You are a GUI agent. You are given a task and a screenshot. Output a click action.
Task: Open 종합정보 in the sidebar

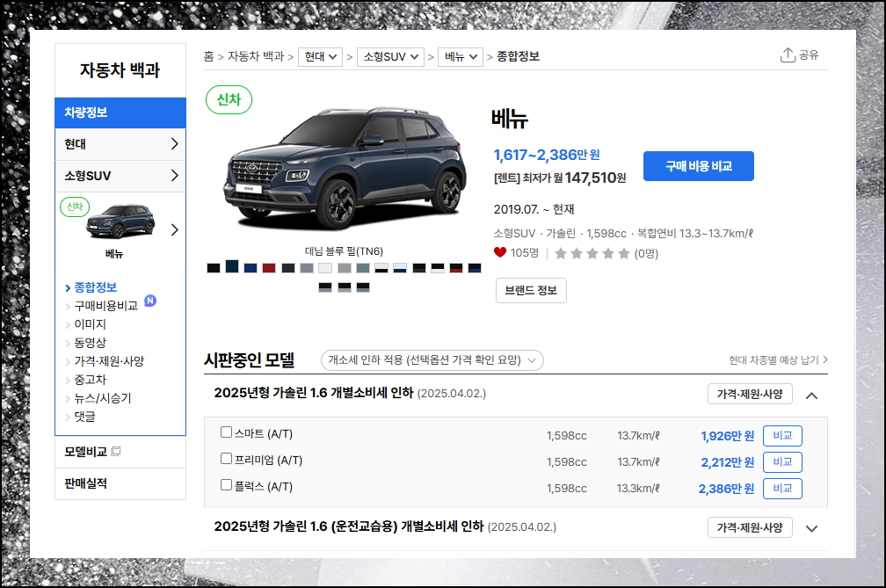(96, 287)
